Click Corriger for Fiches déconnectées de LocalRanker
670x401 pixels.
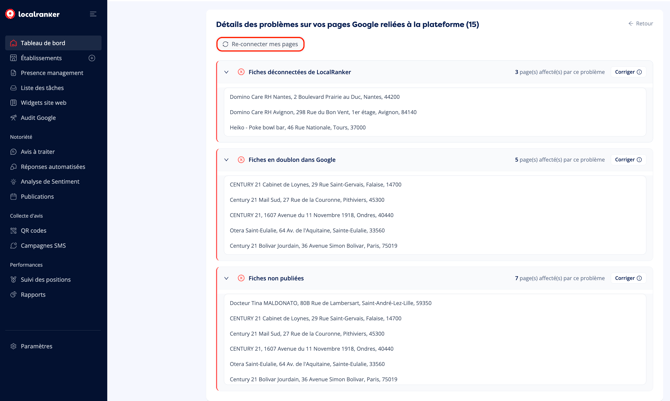(628, 72)
